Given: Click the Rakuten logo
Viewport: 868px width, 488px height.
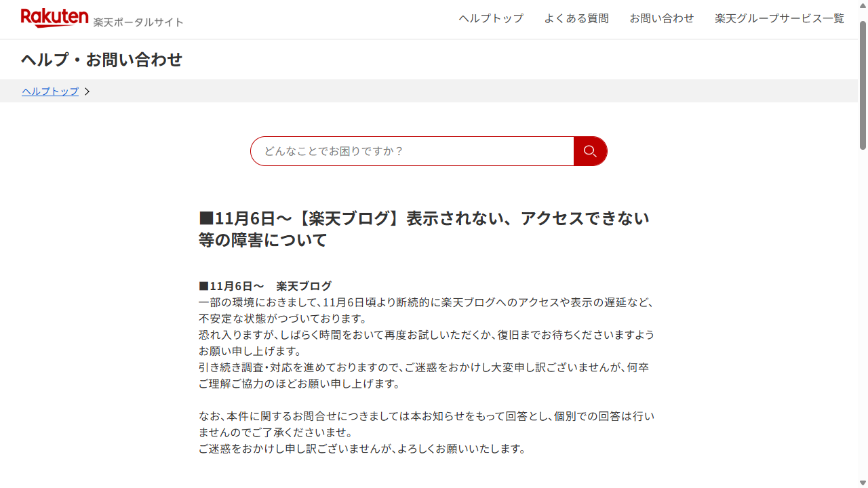Looking at the screenshot, I should click(x=54, y=18).
